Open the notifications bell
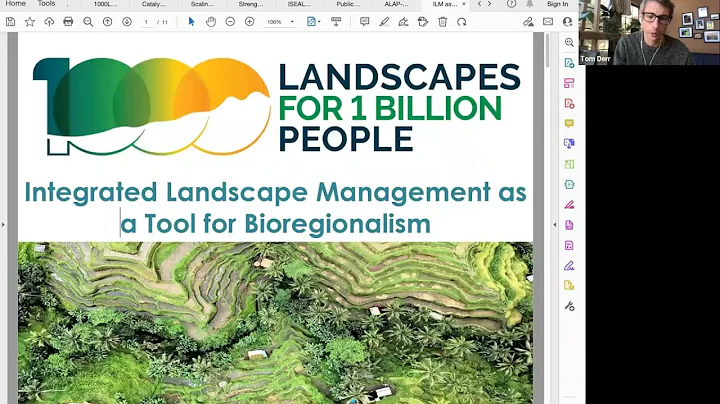 (529, 4)
